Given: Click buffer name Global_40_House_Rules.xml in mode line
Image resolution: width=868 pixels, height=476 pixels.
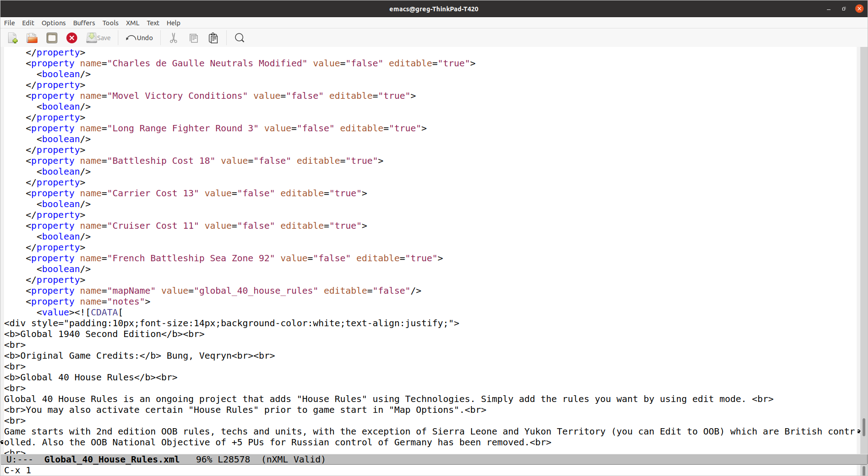Looking at the screenshot, I should click(x=112, y=459).
